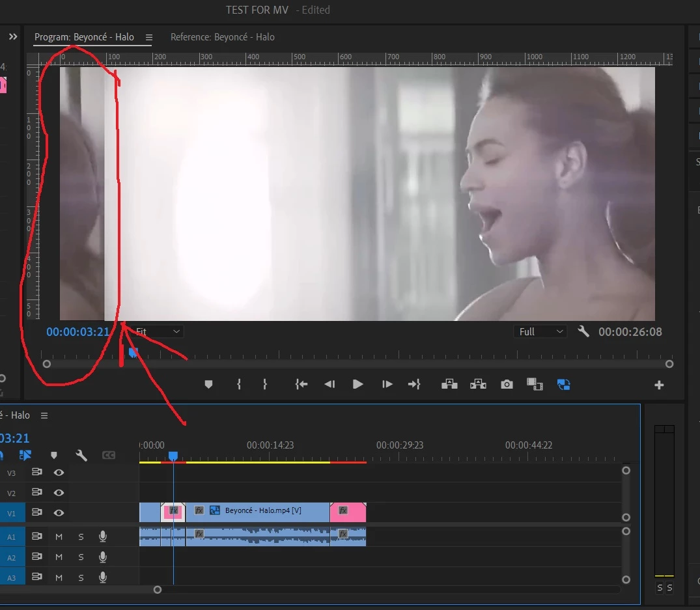Toggle sync lock on track V2
Image resolution: width=700 pixels, height=610 pixels.
[36, 492]
